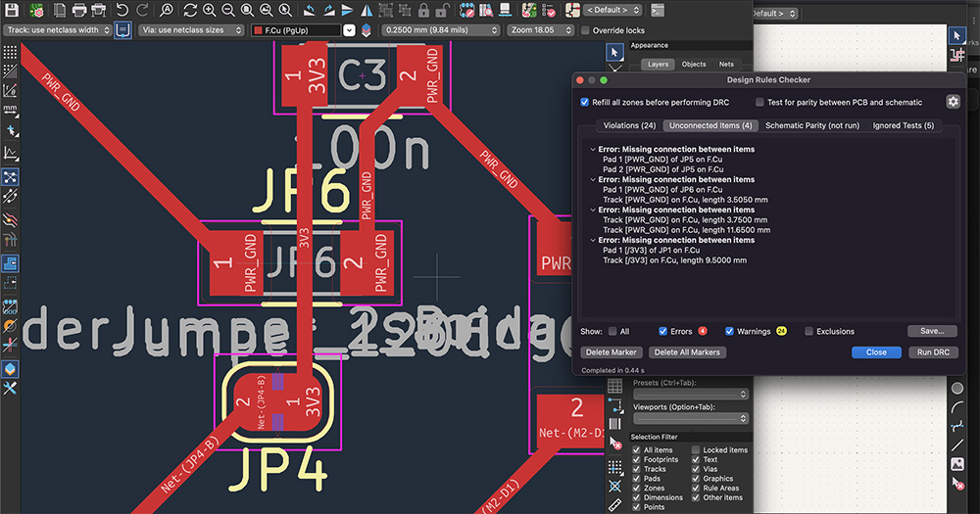Open the Viewports dropdown
The height and width of the screenshot is (514, 980).
[x=690, y=418]
